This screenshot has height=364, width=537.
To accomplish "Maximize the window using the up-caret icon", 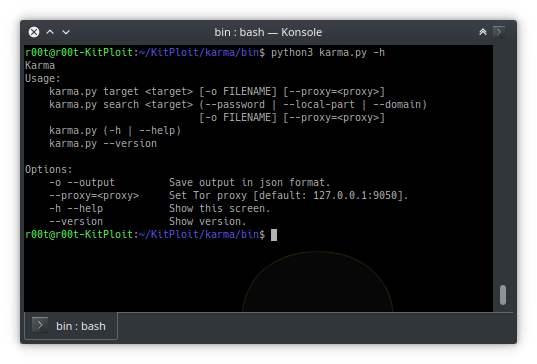I will point(50,32).
